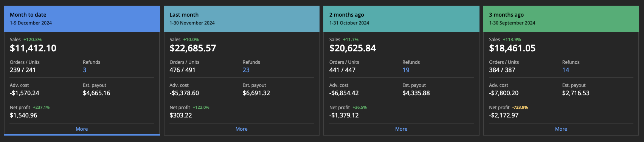644x142 pixels.
Task: Open the 3 refunds in Month to date
Action: coord(85,70)
